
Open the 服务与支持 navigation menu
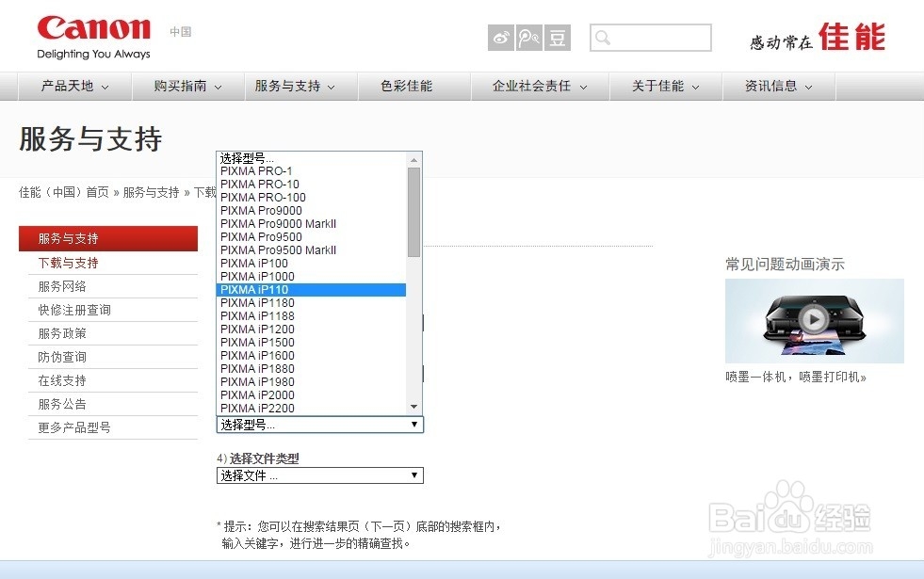tap(295, 86)
